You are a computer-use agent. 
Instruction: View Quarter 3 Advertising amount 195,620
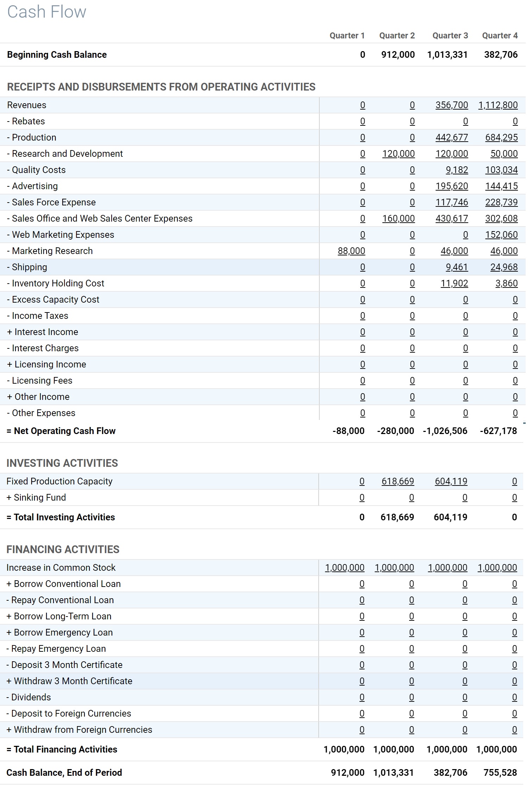click(x=451, y=186)
